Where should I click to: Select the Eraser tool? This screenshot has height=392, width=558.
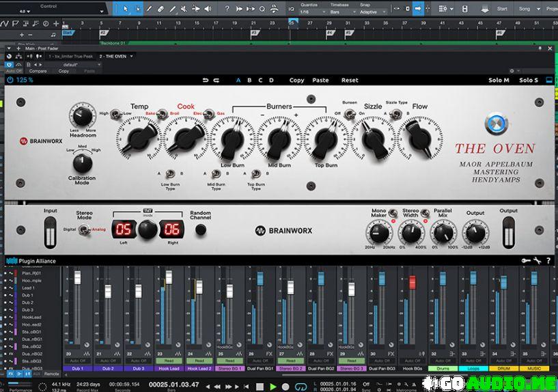[161, 9]
